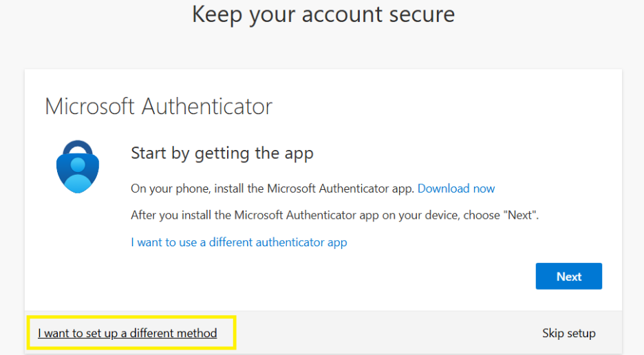Image resolution: width=644 pixels, height=355 pixels.
Task: Click the quoted "Next" word in the instructions
Action: [520, 215]
